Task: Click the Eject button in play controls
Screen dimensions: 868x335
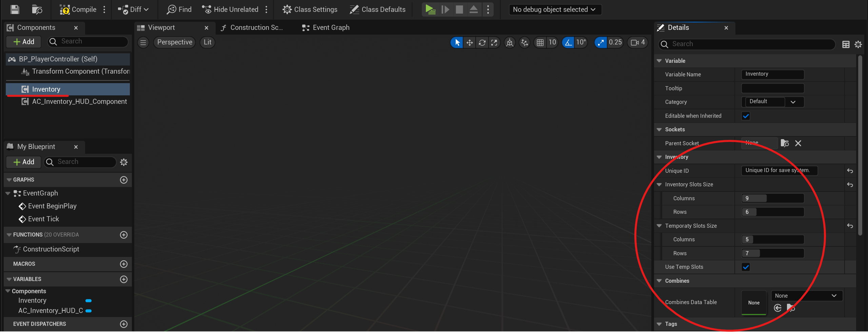Action: click(474, 10)
